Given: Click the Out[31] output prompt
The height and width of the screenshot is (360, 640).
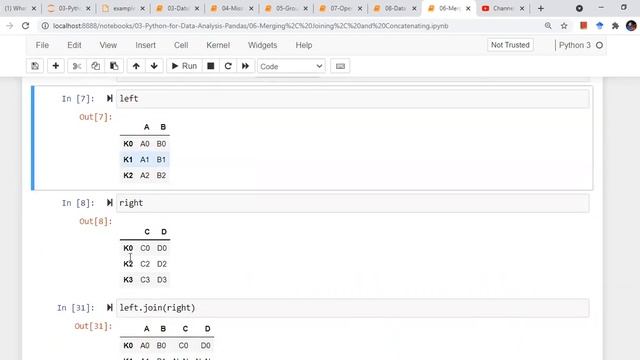Looking at the screenshot, I should point(93,326).
